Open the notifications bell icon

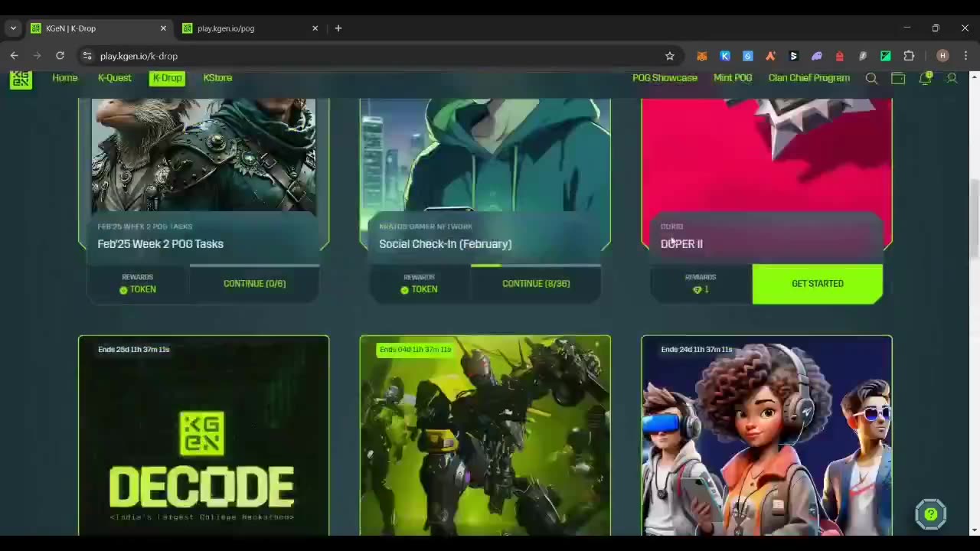point(926,77)
